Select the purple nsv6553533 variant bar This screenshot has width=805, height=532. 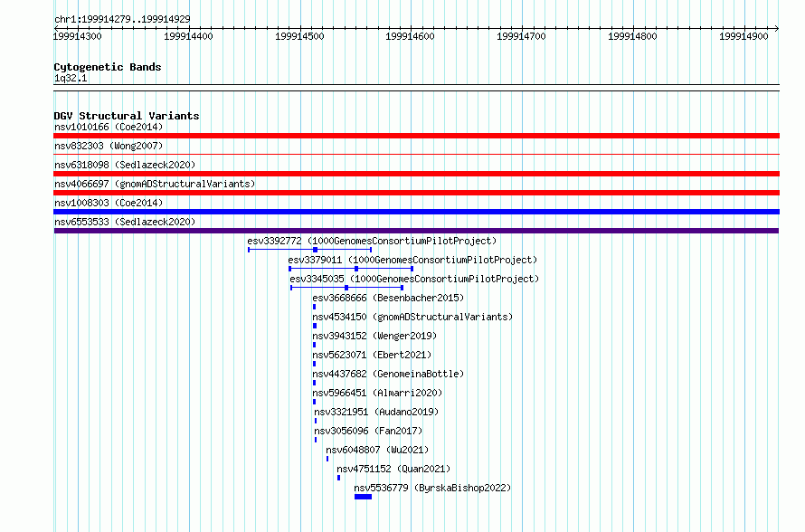416,231
